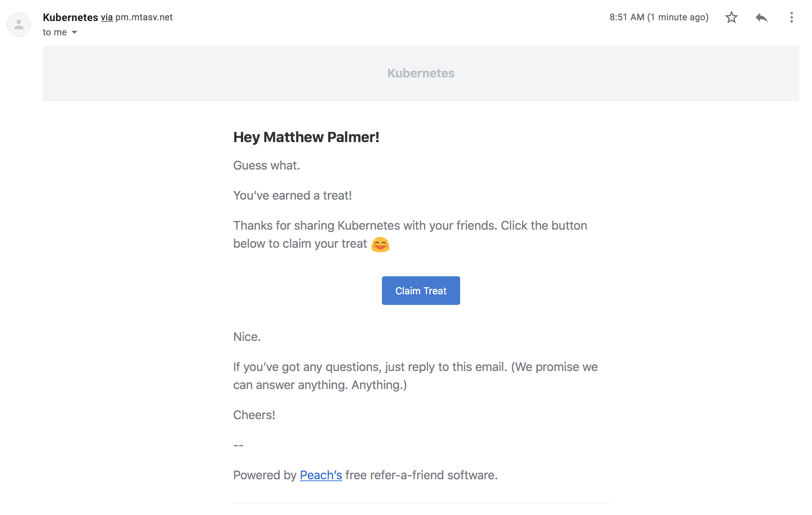
Task: Click the 'Nice.' line below the button
Action: click(x=247, y=337)
